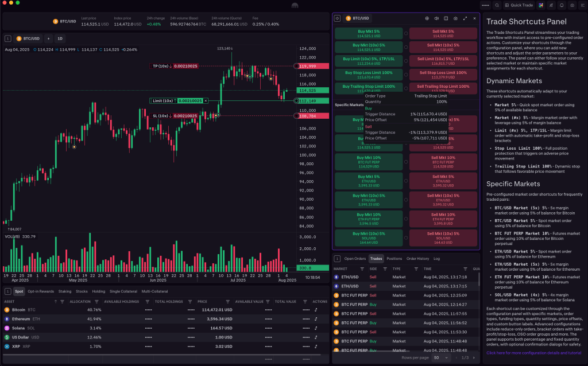Open the hamburger menu in top-right corner
Screen dimensions: 588x366
tap(582, 5)
